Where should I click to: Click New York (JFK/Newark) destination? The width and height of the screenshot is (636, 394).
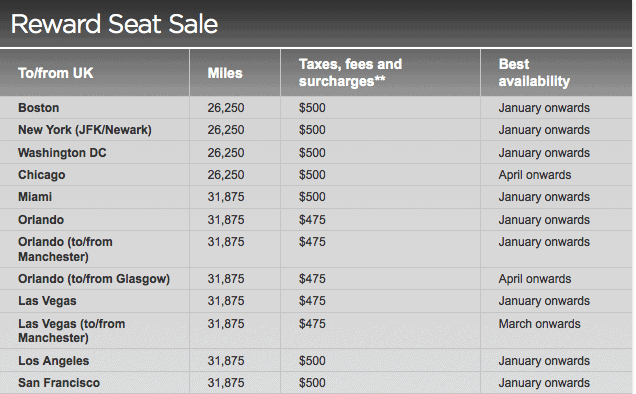(85, 130)
